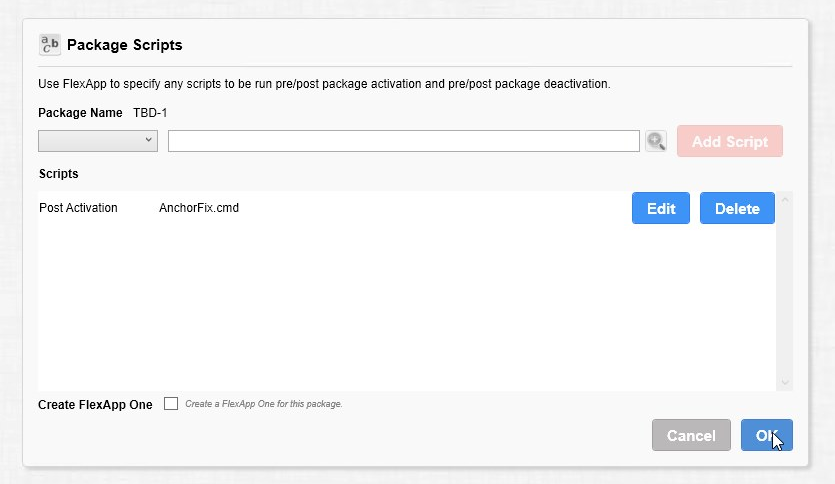Click the dropdown chevron arrow beside script path
The width and height of the screenshot is (835, 484).
[149, 140]
